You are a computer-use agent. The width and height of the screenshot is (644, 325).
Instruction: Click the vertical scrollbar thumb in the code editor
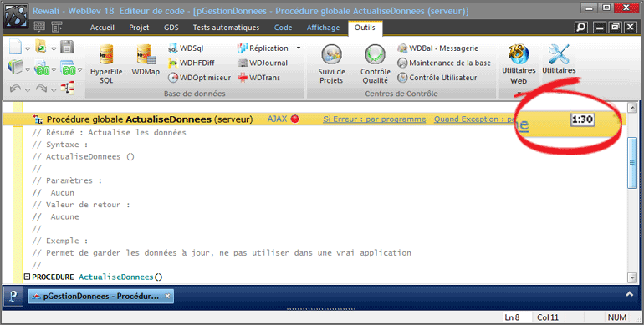tap(632, 162)
